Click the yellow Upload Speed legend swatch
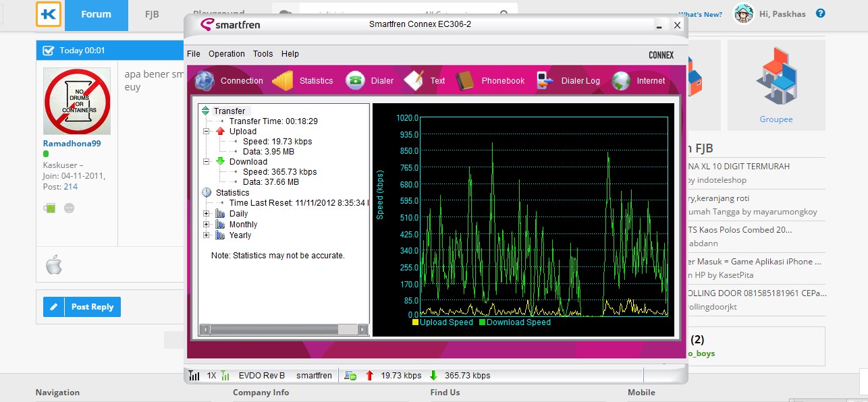The height and width of the screenshot is (402, 868). coord(416,322)
